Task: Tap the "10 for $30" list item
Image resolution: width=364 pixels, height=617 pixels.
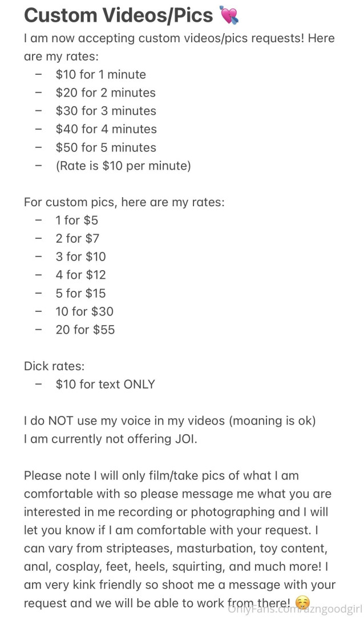Action: [84, 311]
